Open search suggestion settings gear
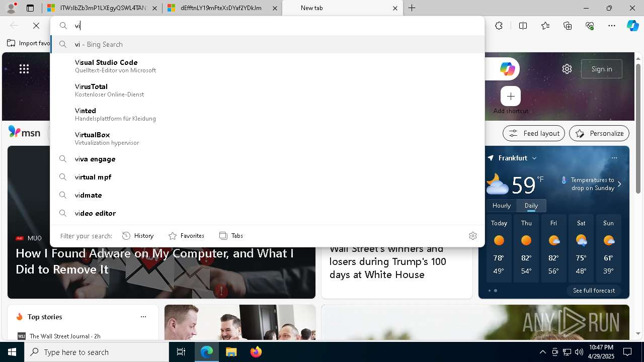Screen dimensions: 644x362 pyautogui.click(x=472, y=235)
